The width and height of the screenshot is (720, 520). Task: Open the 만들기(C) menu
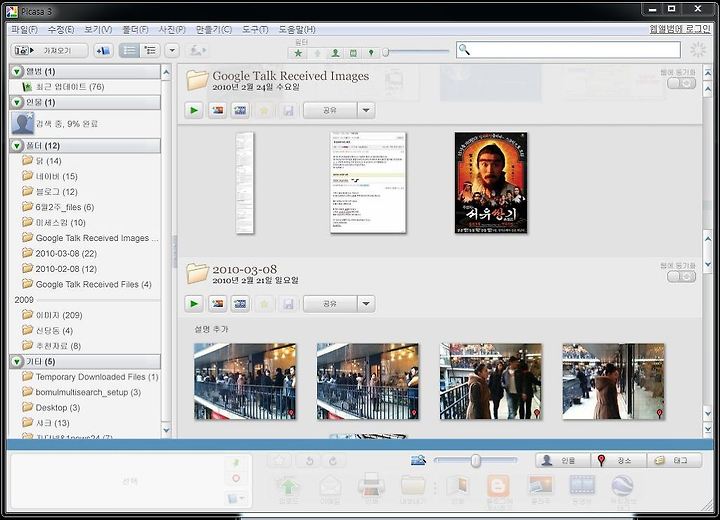214,30
